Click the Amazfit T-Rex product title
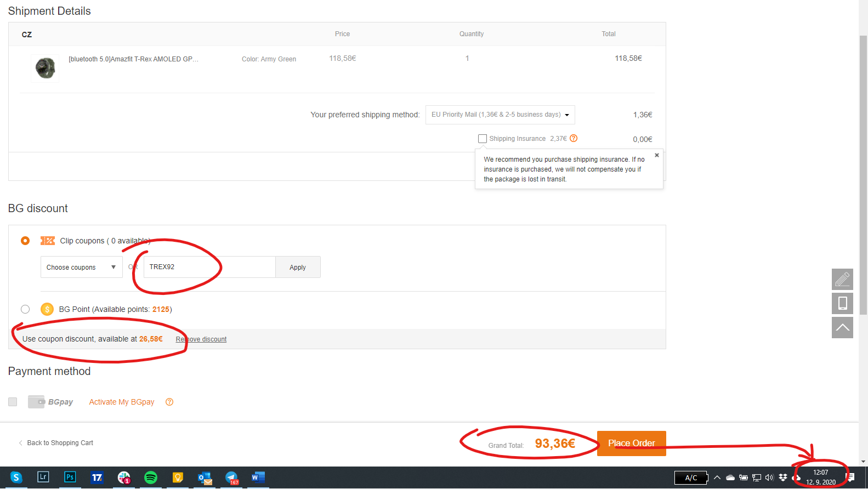This screenshot has height=489, width=868. (134, 59)
